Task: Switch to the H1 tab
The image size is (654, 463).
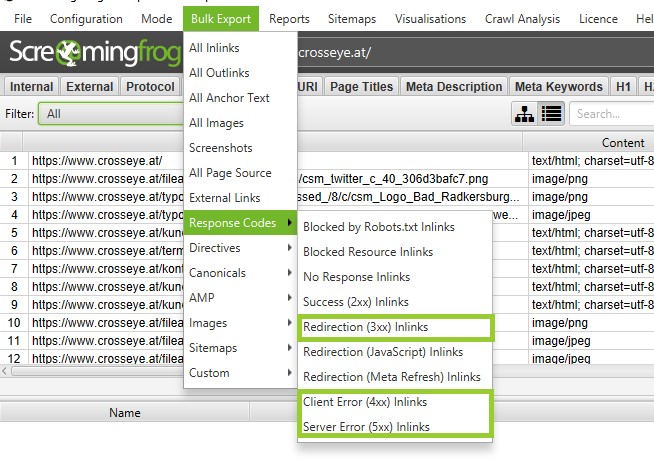Action: [623, 86]
